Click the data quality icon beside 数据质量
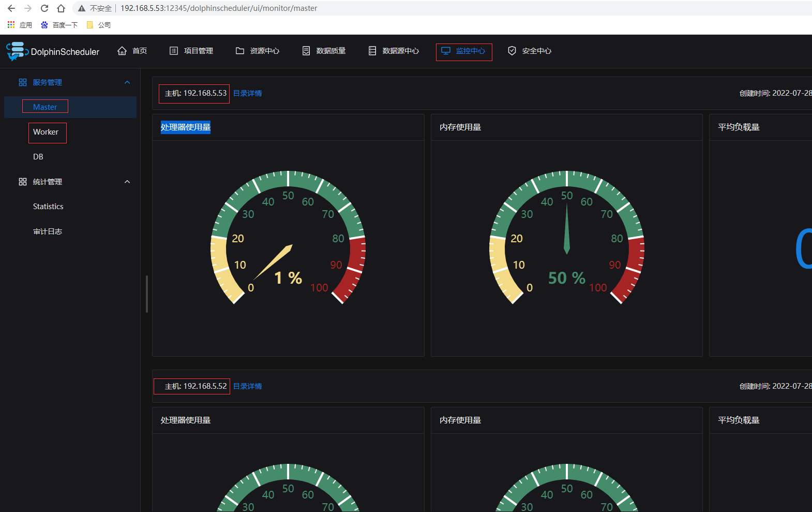 point(306,51)
